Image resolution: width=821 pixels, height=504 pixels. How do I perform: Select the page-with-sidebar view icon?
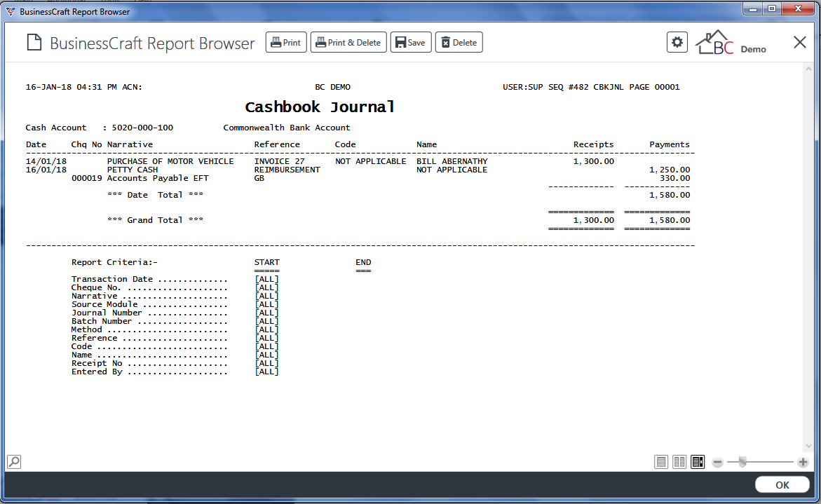(698, 462)
